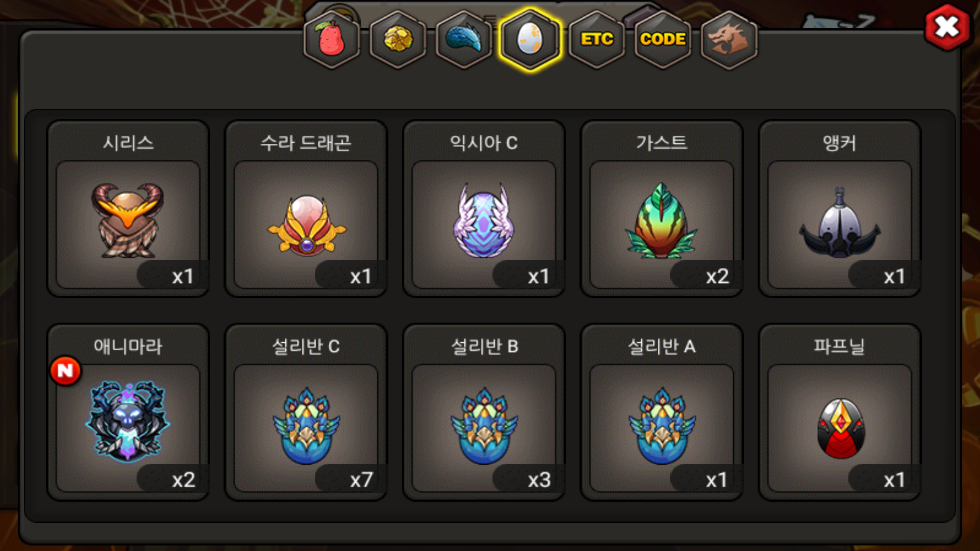Choose the 수라 드래곤 egg
The height and width of the screenshot is (551, 980).
306,209
